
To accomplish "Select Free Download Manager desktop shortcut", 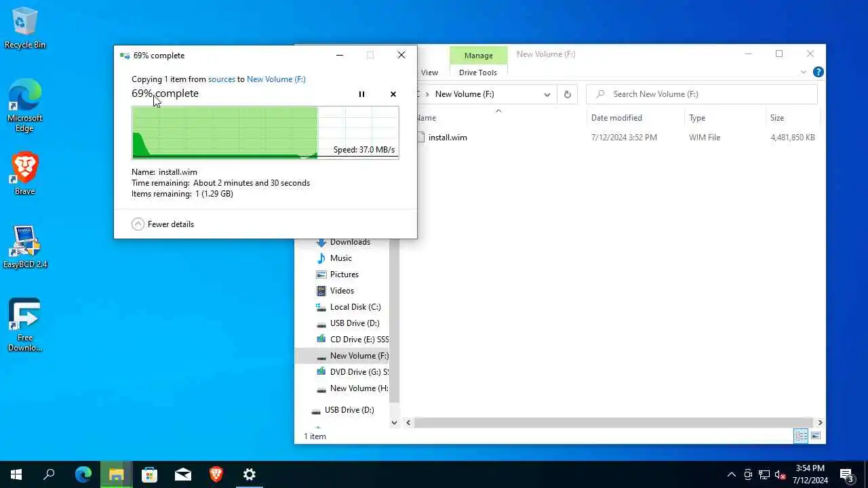I will [25, 325].
